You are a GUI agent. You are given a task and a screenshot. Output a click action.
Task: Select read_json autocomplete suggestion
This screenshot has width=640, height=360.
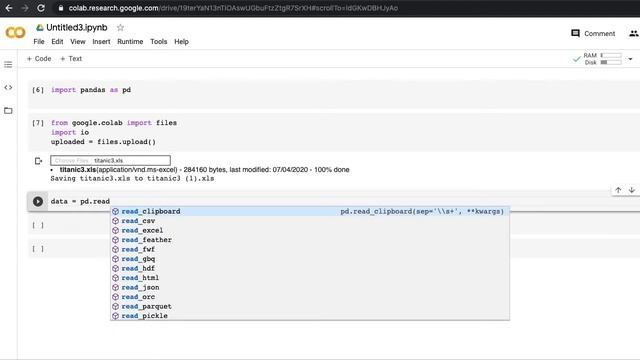coord(310,287)
